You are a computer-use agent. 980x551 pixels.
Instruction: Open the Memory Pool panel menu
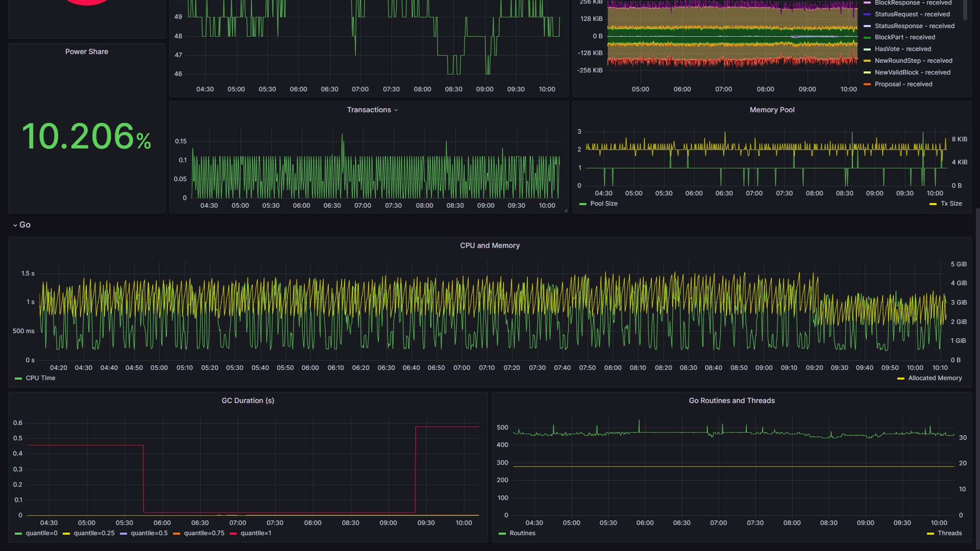[771, 110]
